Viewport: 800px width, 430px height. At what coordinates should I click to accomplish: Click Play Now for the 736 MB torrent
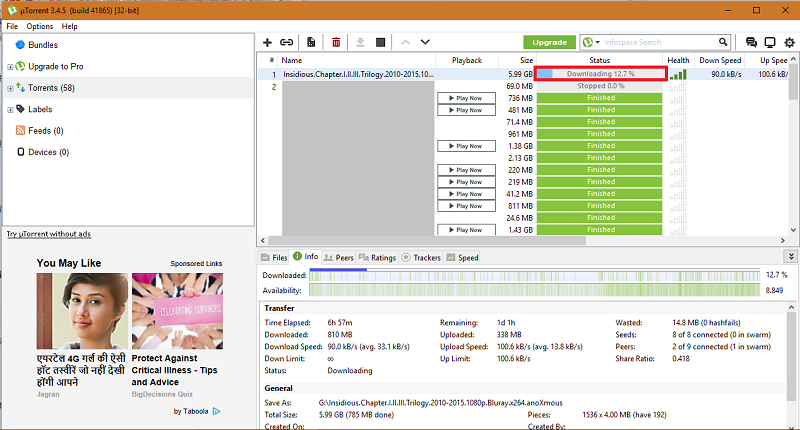pyautogui.click(x=466, y=98)
